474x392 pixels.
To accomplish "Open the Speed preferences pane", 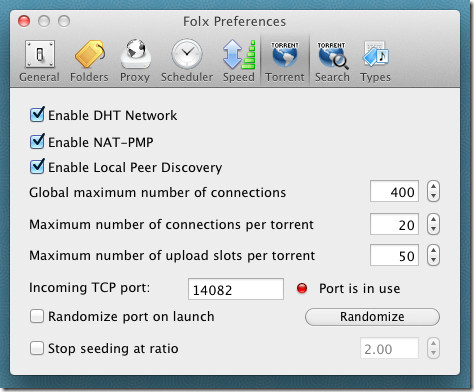I will 239,61.
